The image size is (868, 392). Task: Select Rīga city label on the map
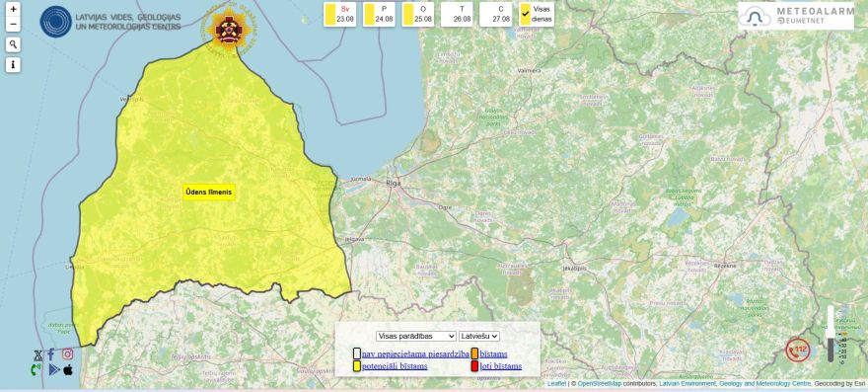click(x=394, y=183)
